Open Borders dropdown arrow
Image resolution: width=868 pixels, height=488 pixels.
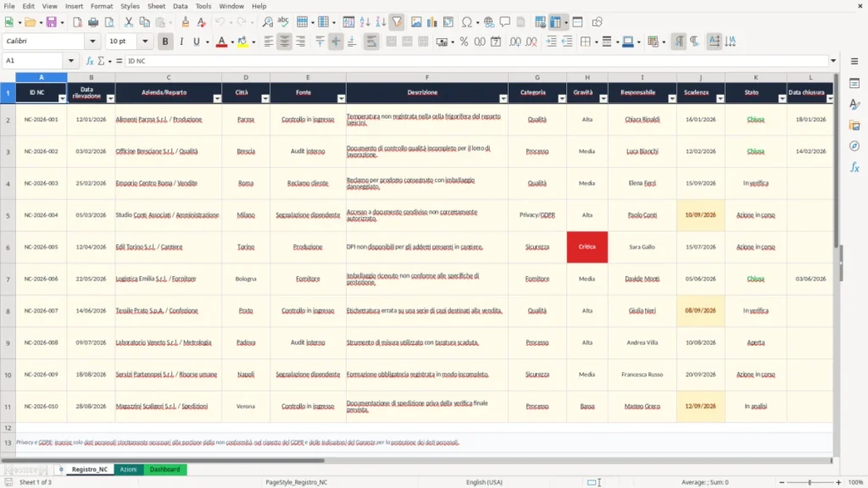pyautogui.click(x=597, y=42)
